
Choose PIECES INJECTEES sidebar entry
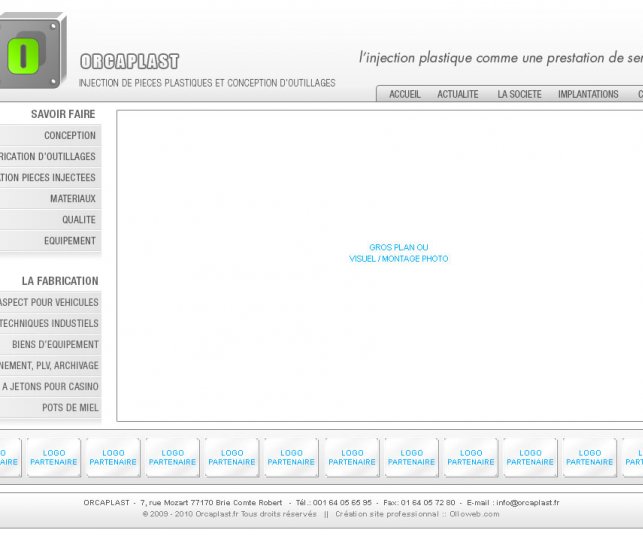48,178
